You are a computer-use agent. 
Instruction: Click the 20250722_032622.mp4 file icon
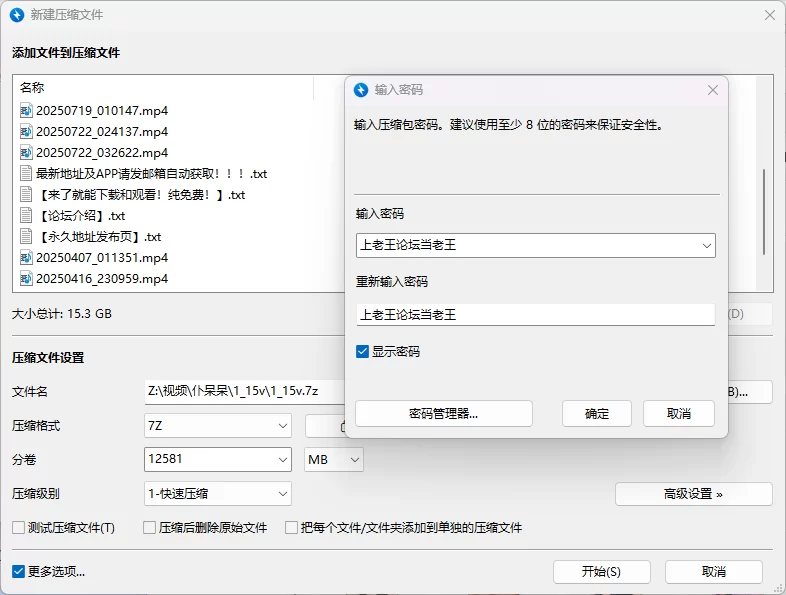26,152
